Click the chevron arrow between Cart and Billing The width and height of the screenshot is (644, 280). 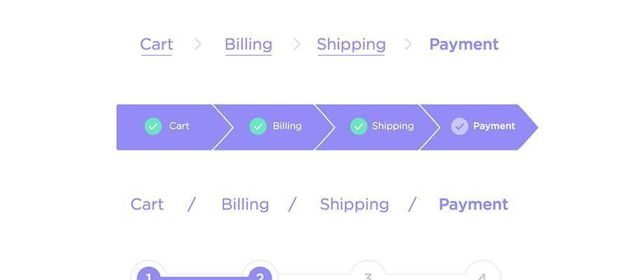coord(198,44)
